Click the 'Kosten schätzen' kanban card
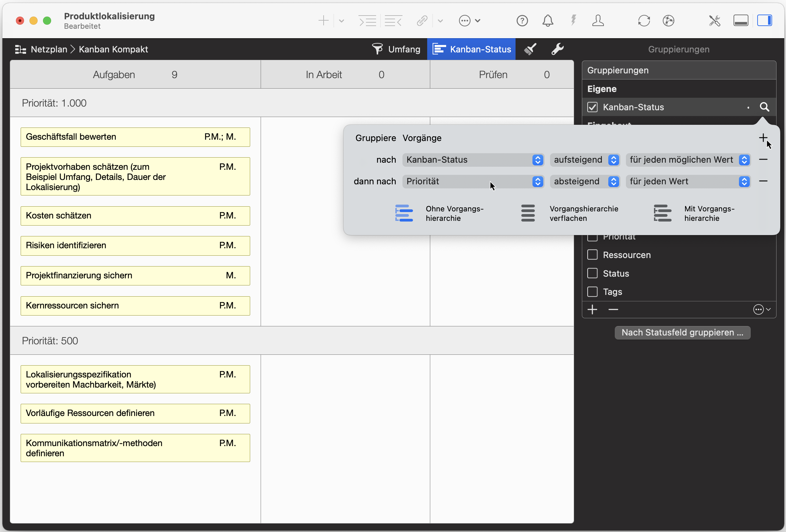 pos(135,216)
